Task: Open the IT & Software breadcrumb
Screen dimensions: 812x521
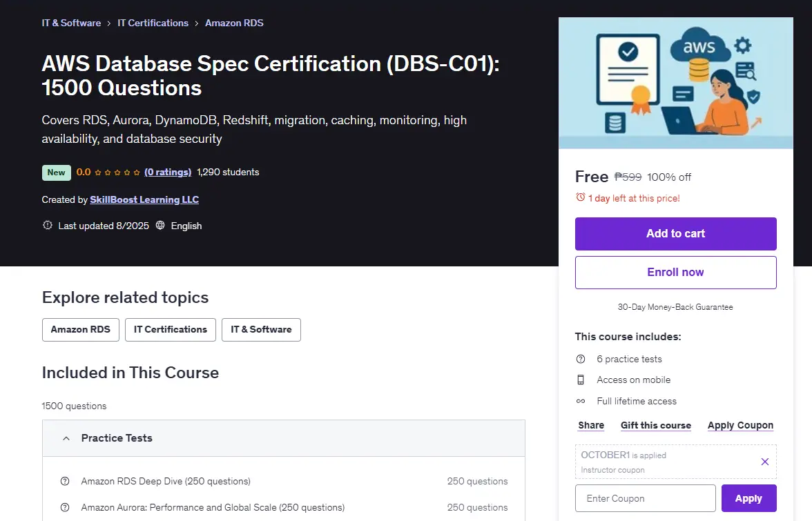Action: click(x=72, y=23)
